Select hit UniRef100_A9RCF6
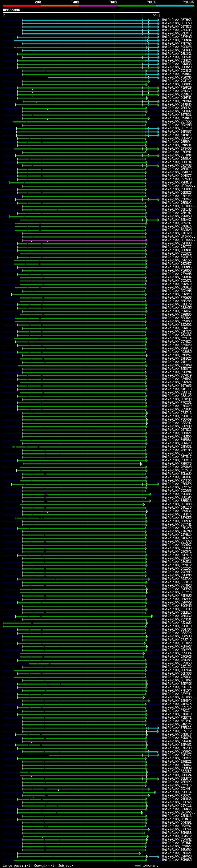 177,463
